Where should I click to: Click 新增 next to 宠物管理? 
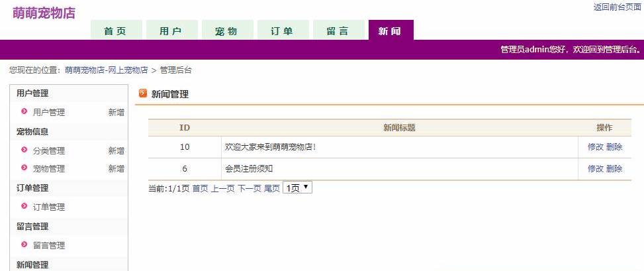tap(116, 168)
